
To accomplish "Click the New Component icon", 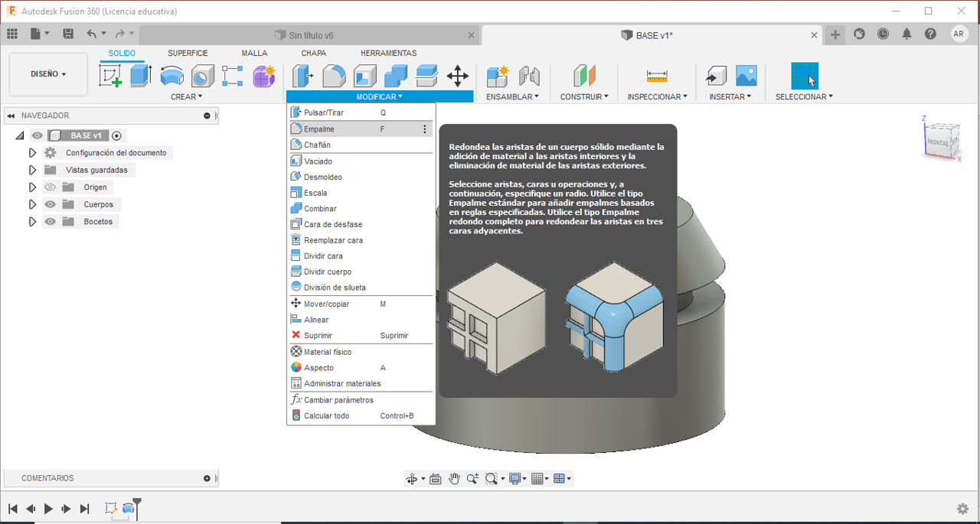I will coord(498,76).
